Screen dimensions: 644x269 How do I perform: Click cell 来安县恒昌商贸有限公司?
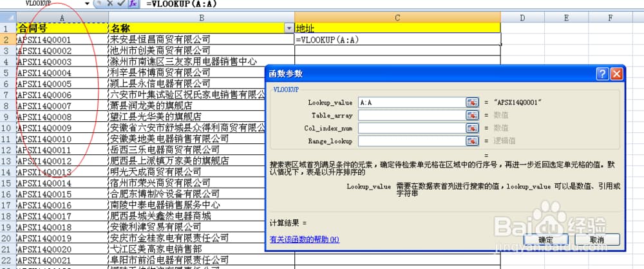click(202, 39)
